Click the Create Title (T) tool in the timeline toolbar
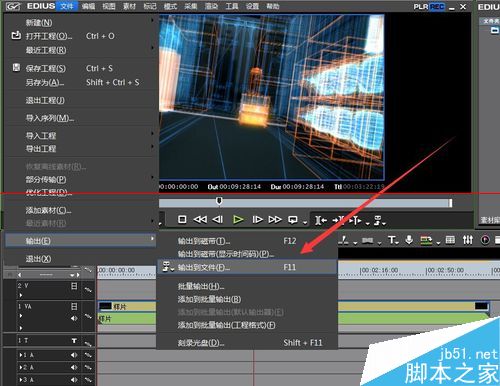The height and width of the screenshot is (386, 500). [x=392, y=240]
